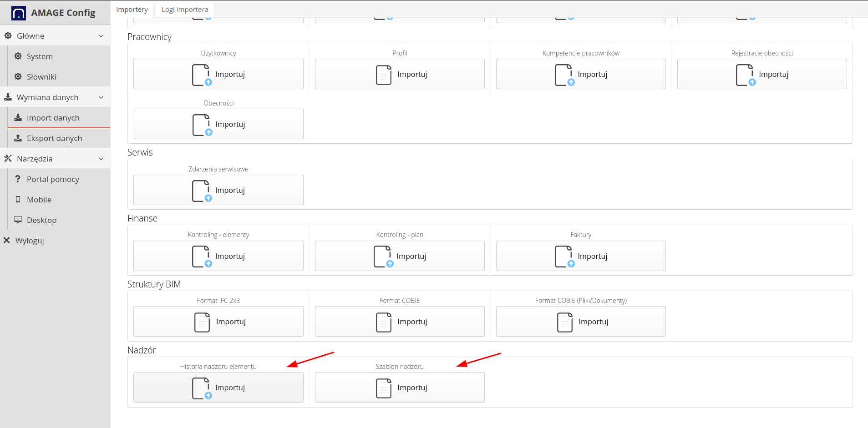Select the Importery tab

(132, 10)
